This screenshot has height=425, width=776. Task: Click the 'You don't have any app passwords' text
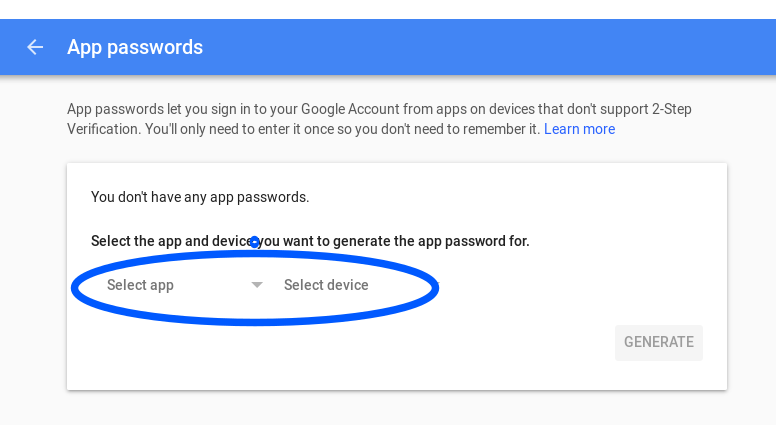point(200,197)
